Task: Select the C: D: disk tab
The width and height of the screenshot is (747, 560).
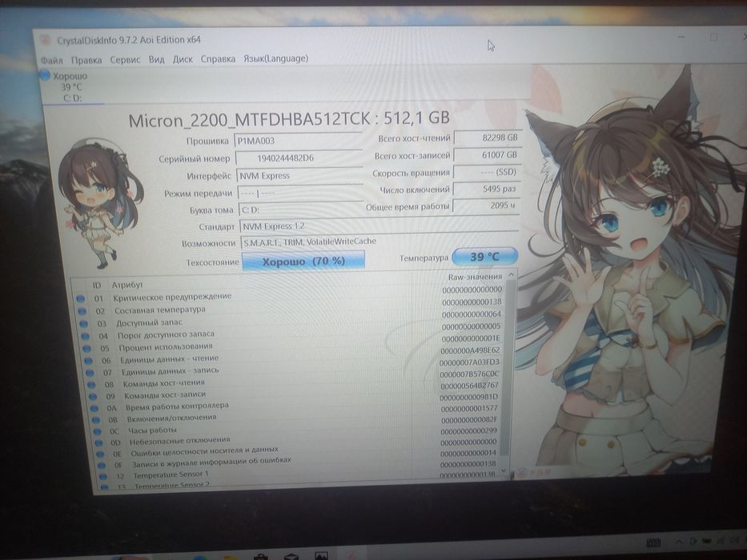Action: [x=72, y=87]
